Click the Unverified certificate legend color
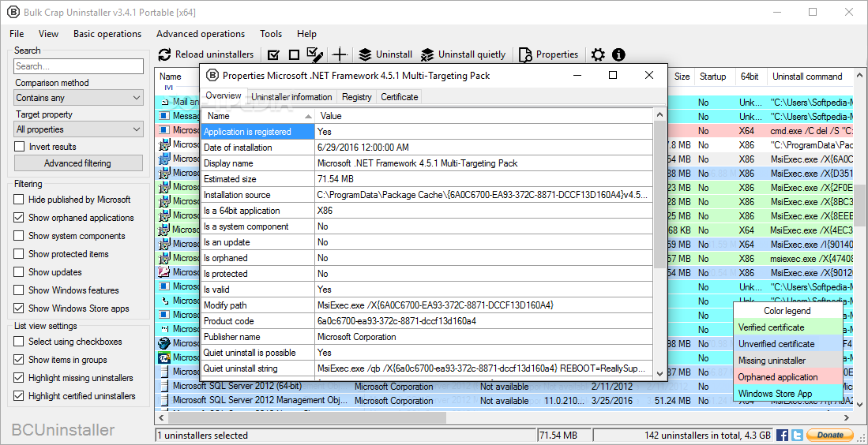Screen dimensions: 868x445 [x=787, y=344]
